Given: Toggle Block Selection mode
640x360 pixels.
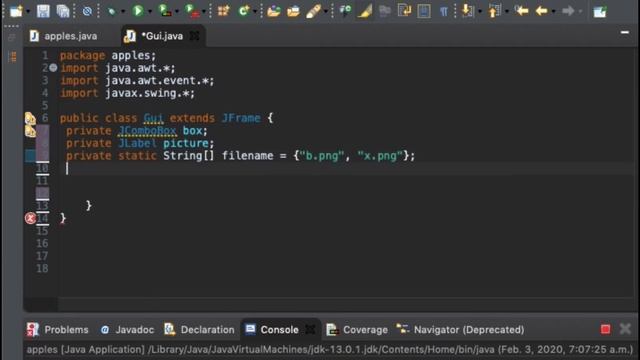Looking at the screenshot, I should (x=424, y=11).
